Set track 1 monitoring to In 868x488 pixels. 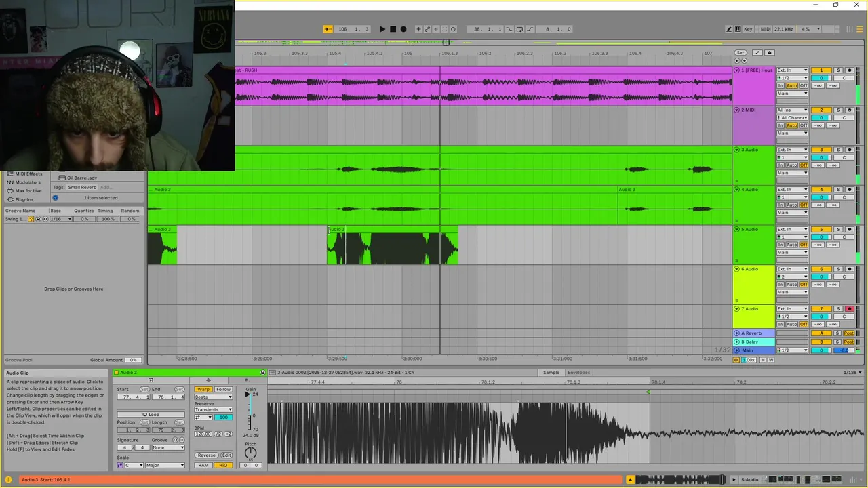tap(781, 85)
